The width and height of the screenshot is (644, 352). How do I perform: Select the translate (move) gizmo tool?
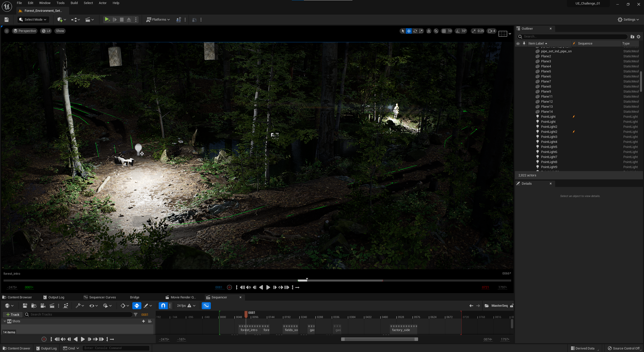click(x=409, y=31)
